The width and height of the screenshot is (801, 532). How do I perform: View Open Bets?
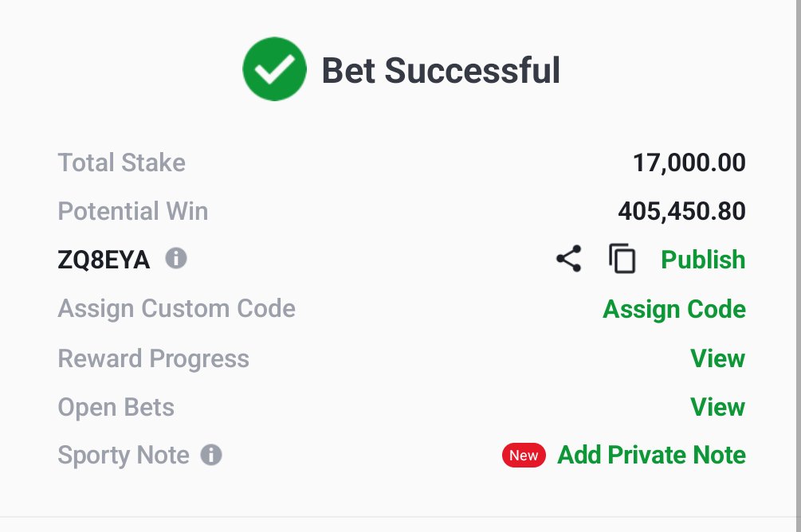718,407
